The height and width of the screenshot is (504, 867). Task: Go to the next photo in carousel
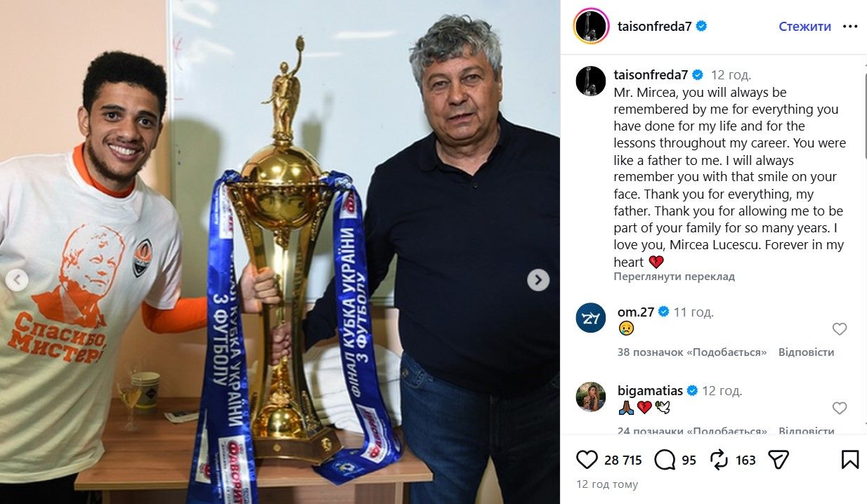pos(538,280)
